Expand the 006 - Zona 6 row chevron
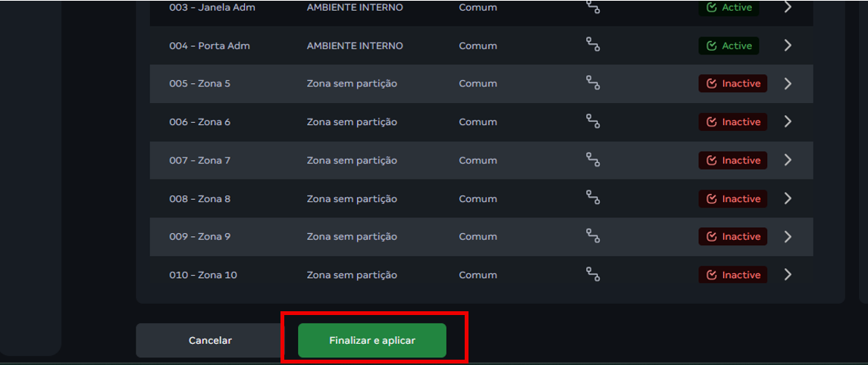868x365 pixels. point(788,121)
